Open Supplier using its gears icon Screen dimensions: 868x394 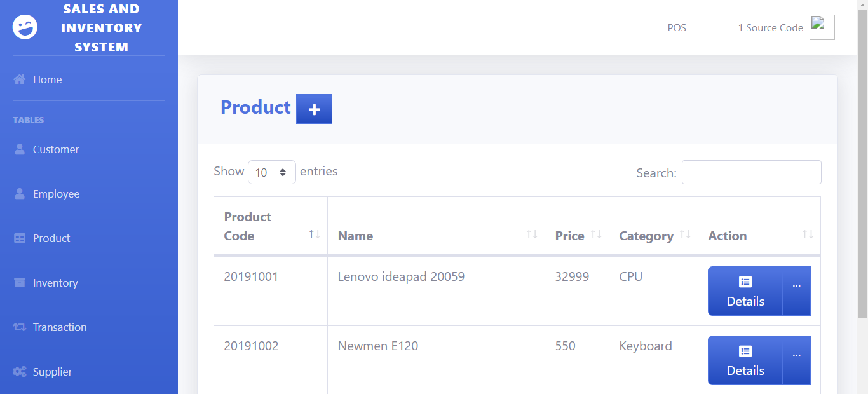pos(19,371)
